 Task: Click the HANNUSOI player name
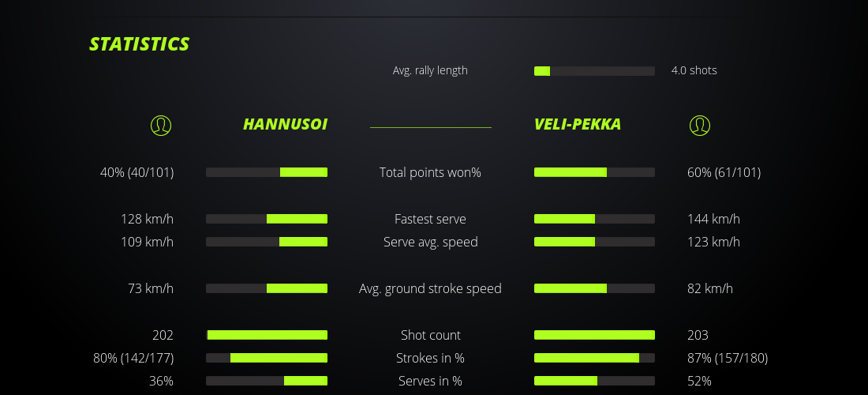[285, 125]
